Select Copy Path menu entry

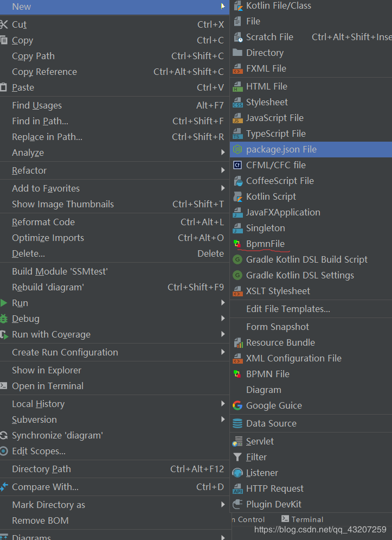pyautogui.click(x=33, y=56)
